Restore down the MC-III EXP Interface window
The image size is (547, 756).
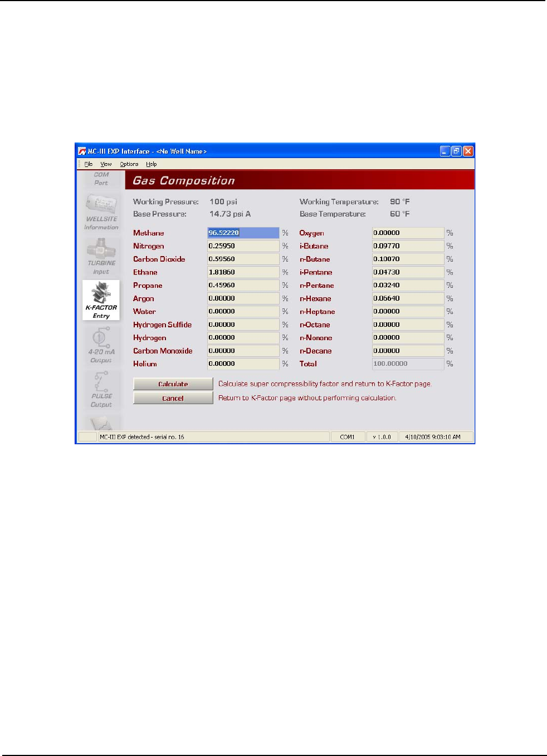click(x=457, y=151)
